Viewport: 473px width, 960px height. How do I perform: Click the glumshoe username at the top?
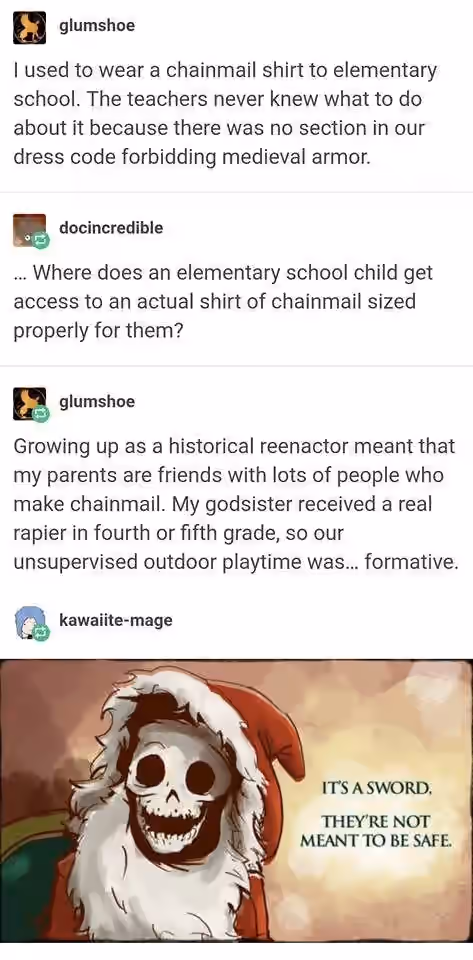point(97,26)
